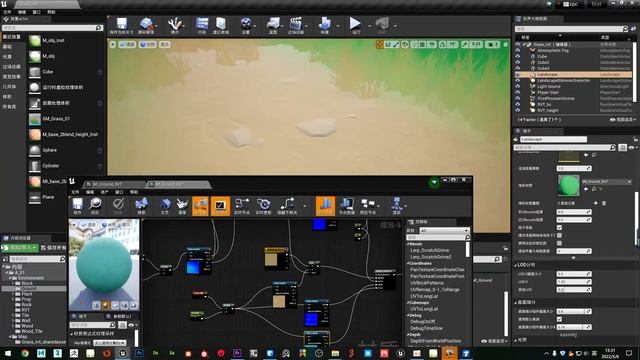
Task: Toggle visibility eye for RVT_height
Action: [x=518, y=110]
